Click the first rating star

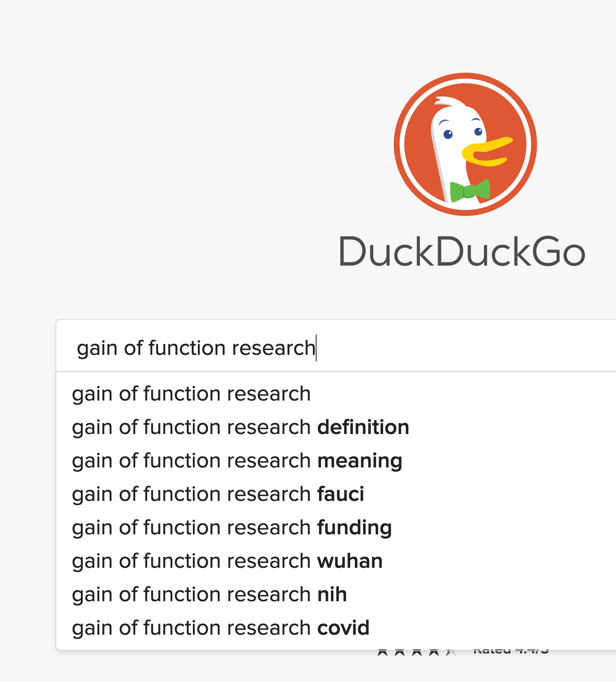coord(383,652)
